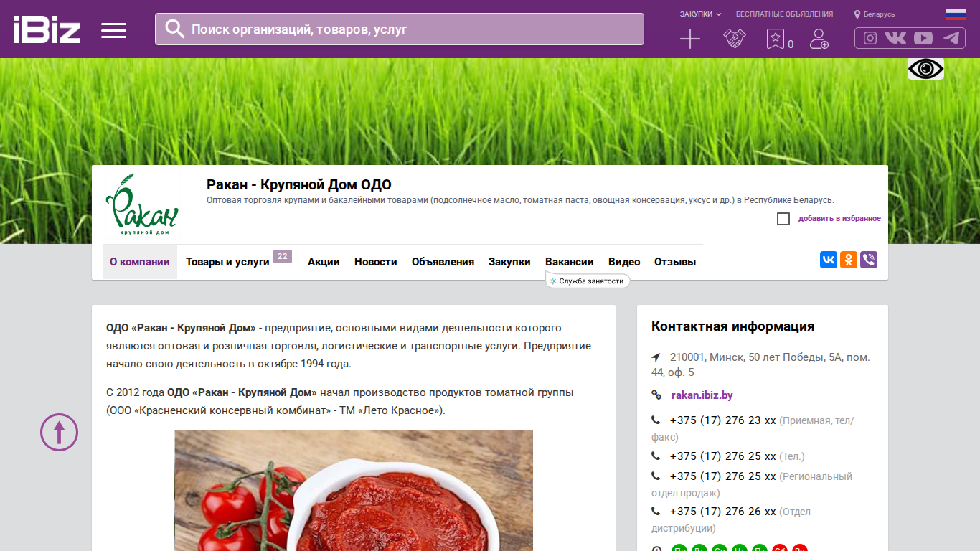980x551 pixels.
Task: Open the О компании tab
Action: coord(140,262)
